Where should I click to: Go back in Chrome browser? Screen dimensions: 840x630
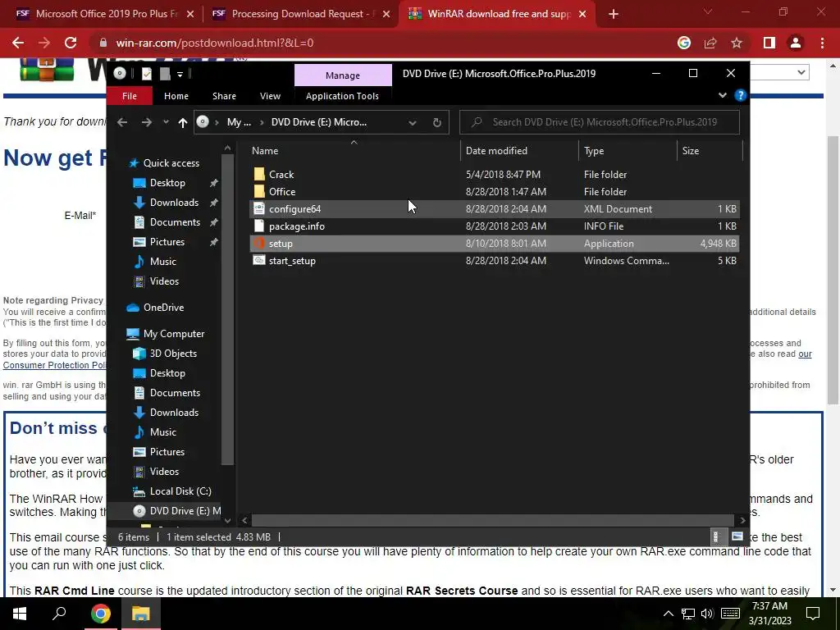[18, 43]
